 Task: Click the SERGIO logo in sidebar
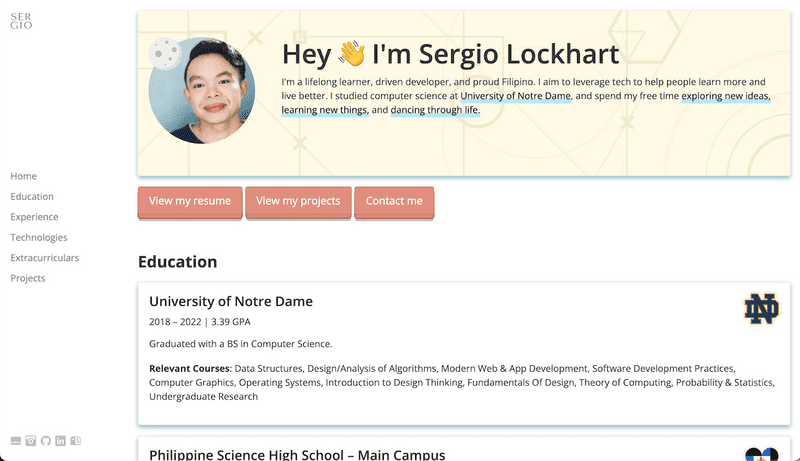21,21
